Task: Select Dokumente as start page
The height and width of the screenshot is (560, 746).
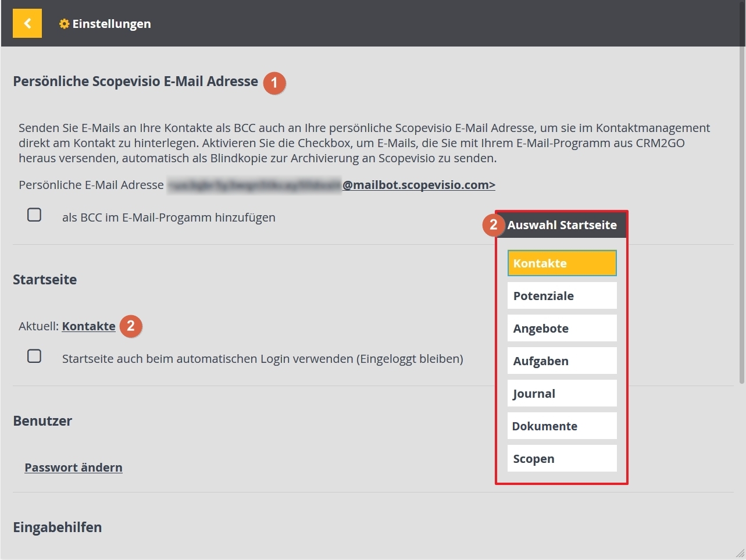Action: pos(562,426)
